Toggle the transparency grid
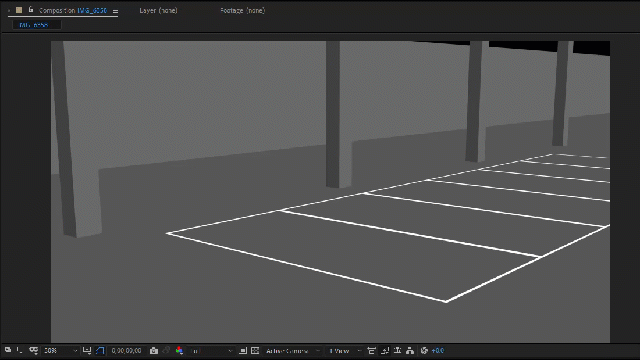 tap(255, 351)
